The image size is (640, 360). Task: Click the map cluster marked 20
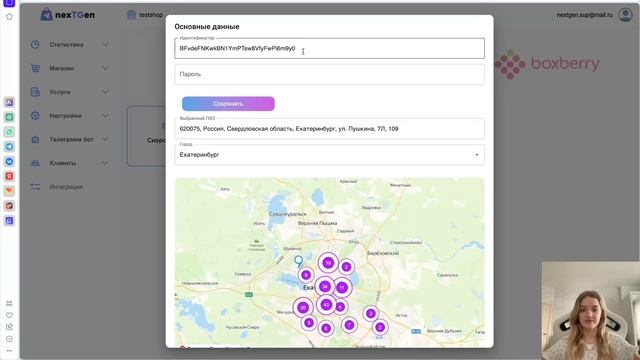[303, 308]
